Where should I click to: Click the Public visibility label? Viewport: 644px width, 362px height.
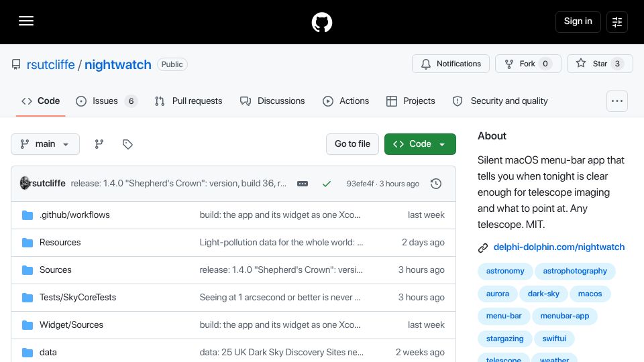pyautogui.click(x=172, y=64)
